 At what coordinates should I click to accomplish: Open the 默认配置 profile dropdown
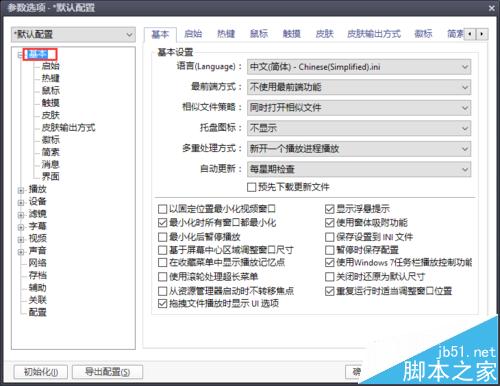pos(73,35)
